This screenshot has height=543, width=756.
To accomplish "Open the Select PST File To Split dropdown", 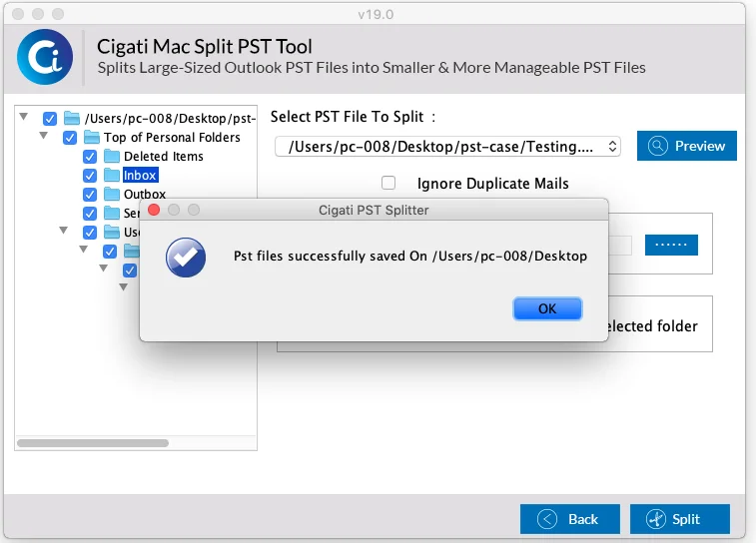I will [x=447, y=147].
